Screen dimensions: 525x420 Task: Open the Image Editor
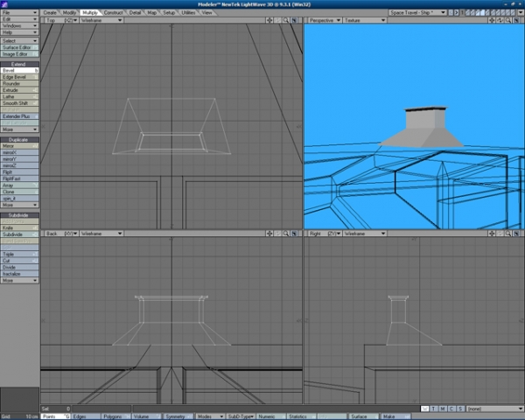[x=19, y=54]
